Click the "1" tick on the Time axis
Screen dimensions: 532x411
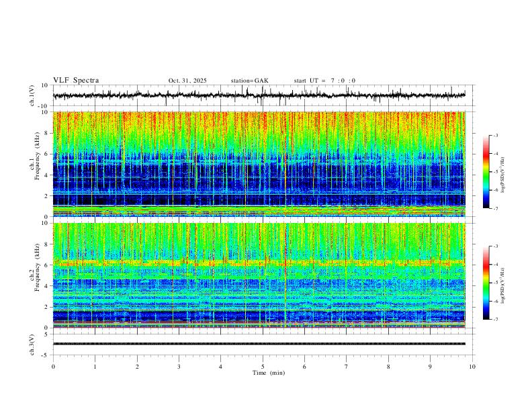point(95,367)
